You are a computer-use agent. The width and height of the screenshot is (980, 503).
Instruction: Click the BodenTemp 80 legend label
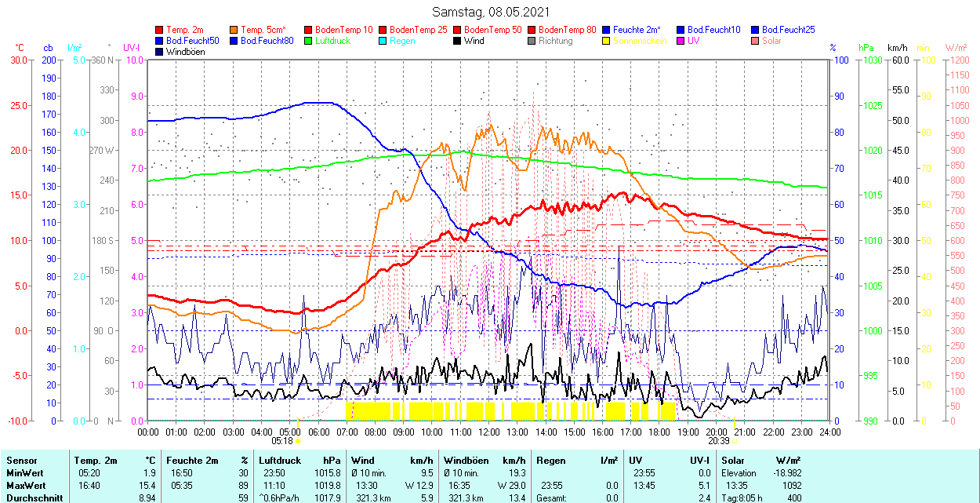568,30
